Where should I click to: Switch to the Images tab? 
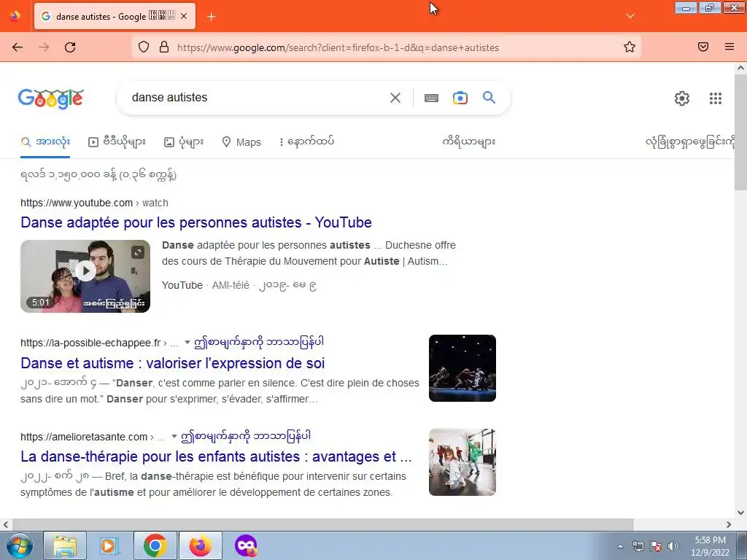(184, 142)
